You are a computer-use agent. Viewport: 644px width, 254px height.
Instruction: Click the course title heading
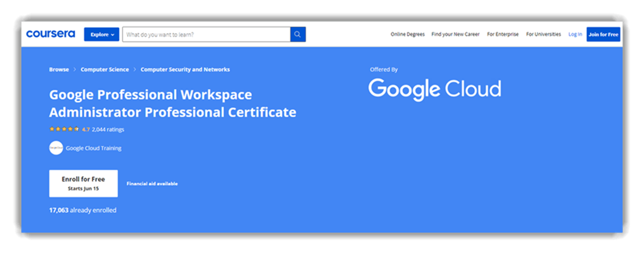[173, 104]
